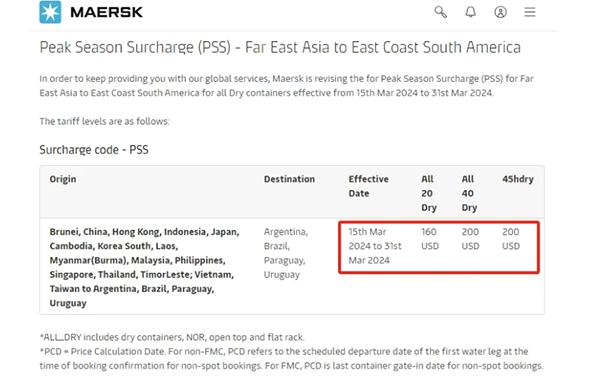Click the Argentina, Brazil destination cell
The width and height of the screenshot is (604, 381).
pyautogui.click(x=285, y=253)
